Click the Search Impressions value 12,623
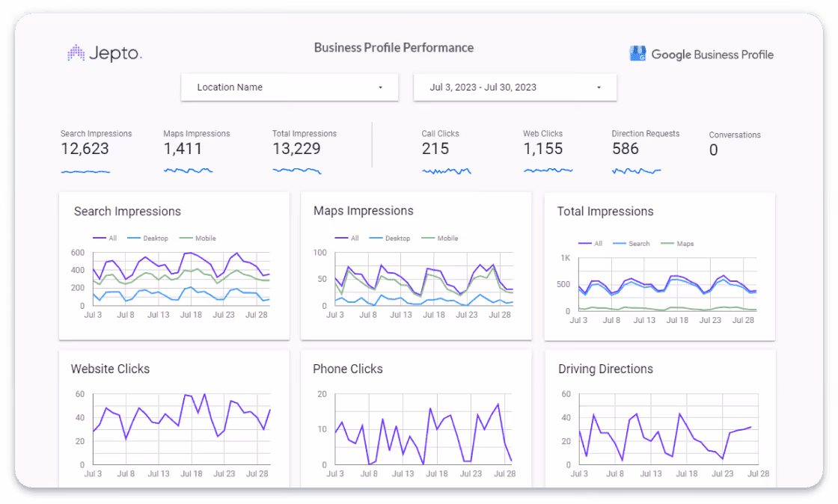 pyautogui.click(x=85, y=149)
